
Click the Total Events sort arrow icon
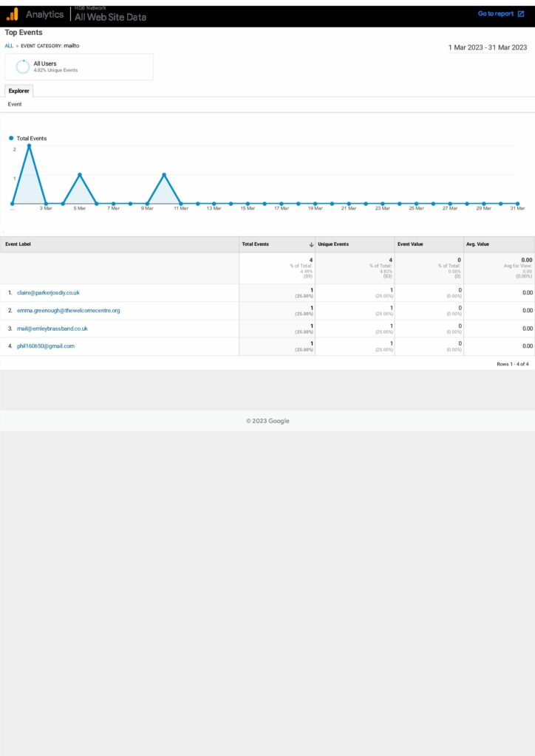[x=311, y=244]
